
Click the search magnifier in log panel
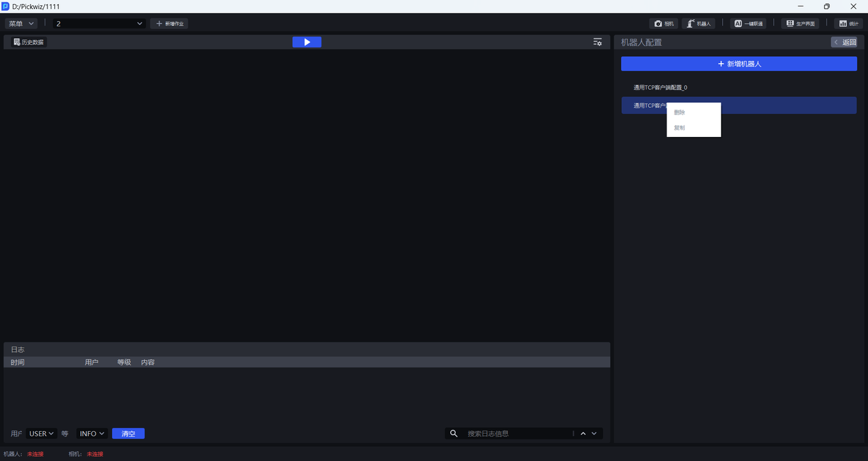454,434
